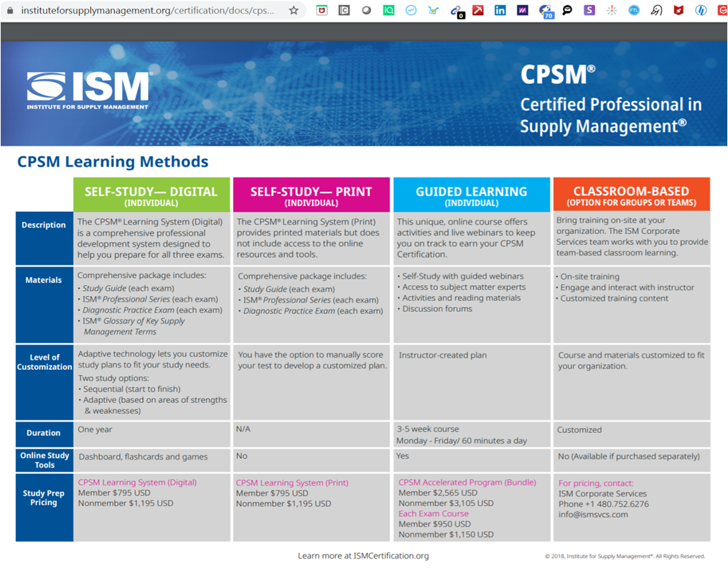
Task: Click the red arrow extension icon
Action: click(477, 10)
